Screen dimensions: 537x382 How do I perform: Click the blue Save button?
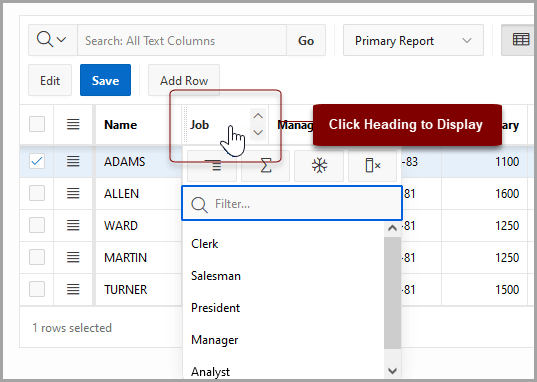[105, 80]
